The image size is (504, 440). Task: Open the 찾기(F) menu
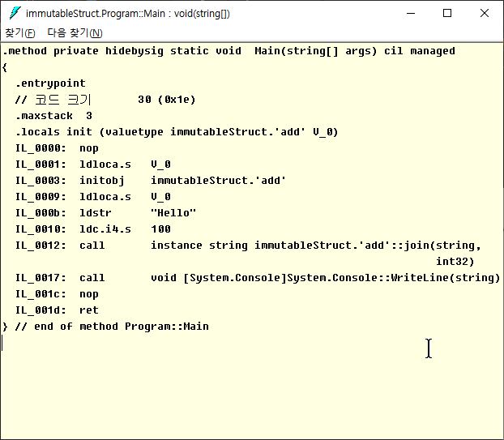tap(20, 33)
